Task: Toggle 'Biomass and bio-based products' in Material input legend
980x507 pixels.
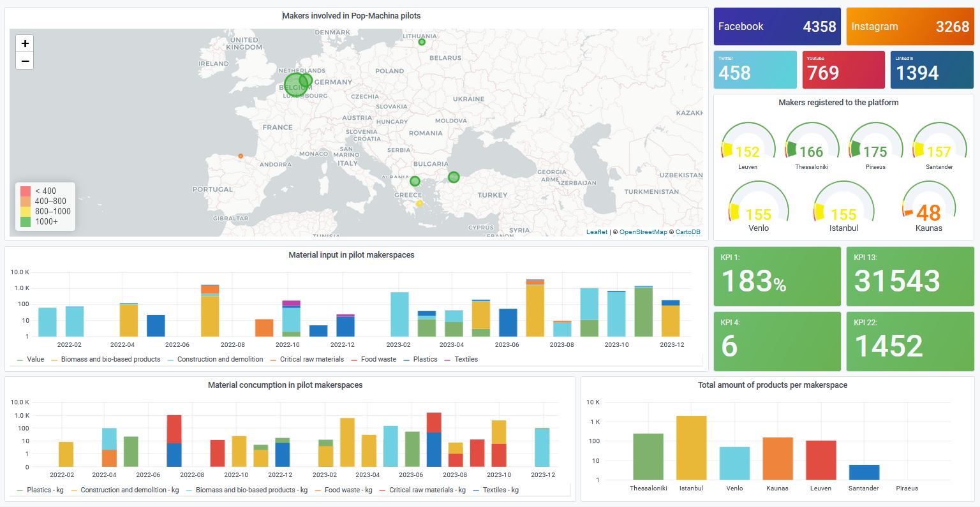Action: click(106, 360)
